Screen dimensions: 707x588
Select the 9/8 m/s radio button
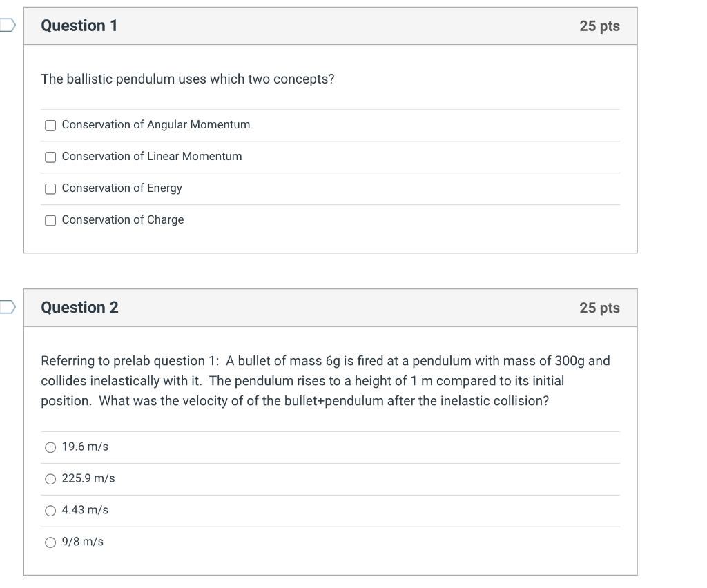(x=50, y=542)
